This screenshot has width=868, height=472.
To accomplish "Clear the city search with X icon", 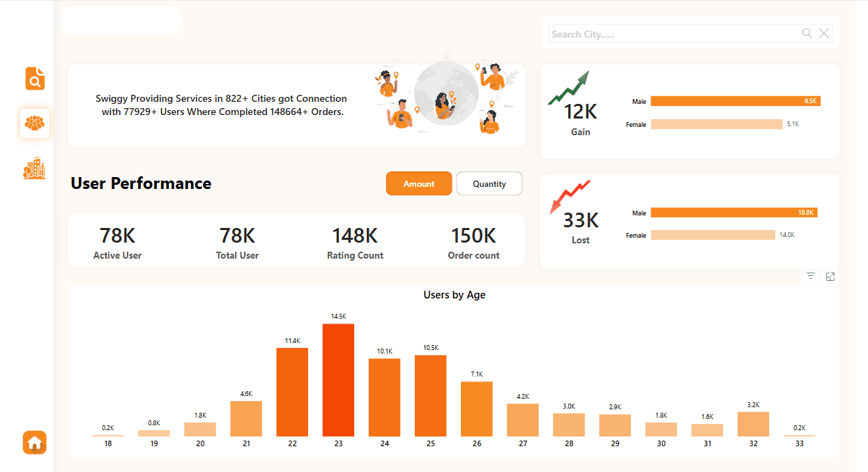I will [x=824, y=33].
